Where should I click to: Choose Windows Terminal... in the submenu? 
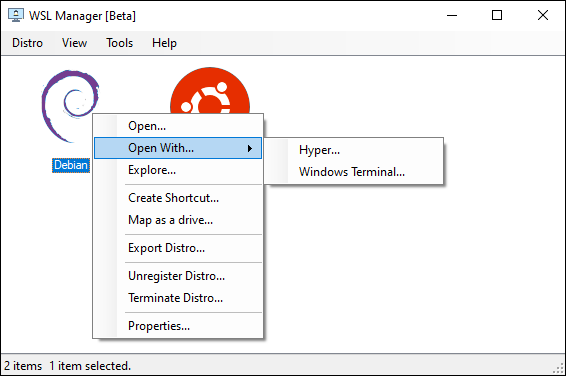click(x=354, y=172)
